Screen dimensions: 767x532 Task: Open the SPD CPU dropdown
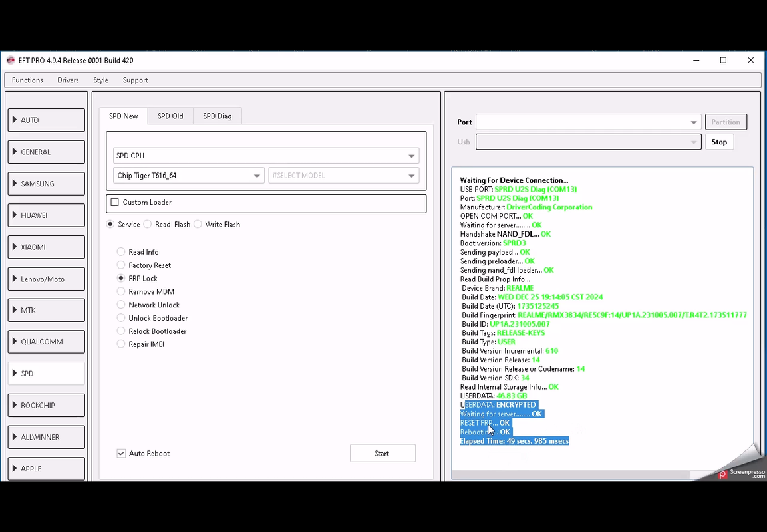[266, 156]
